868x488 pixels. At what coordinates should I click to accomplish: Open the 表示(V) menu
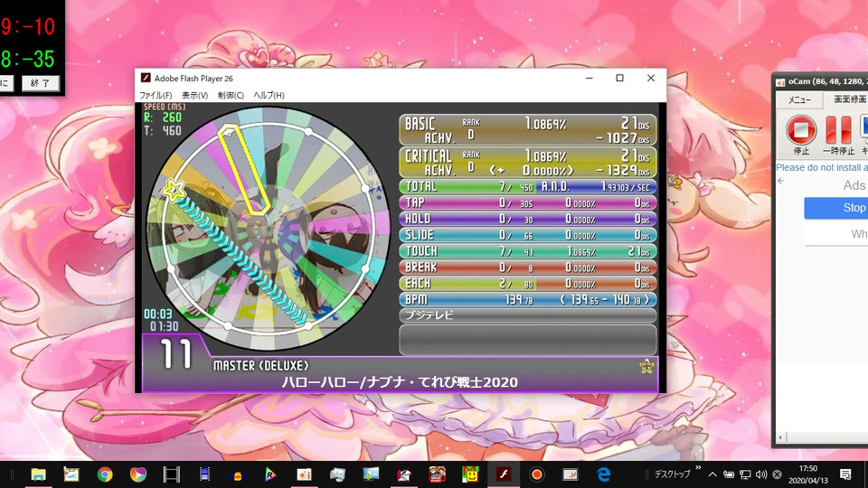tap(195, 95)
